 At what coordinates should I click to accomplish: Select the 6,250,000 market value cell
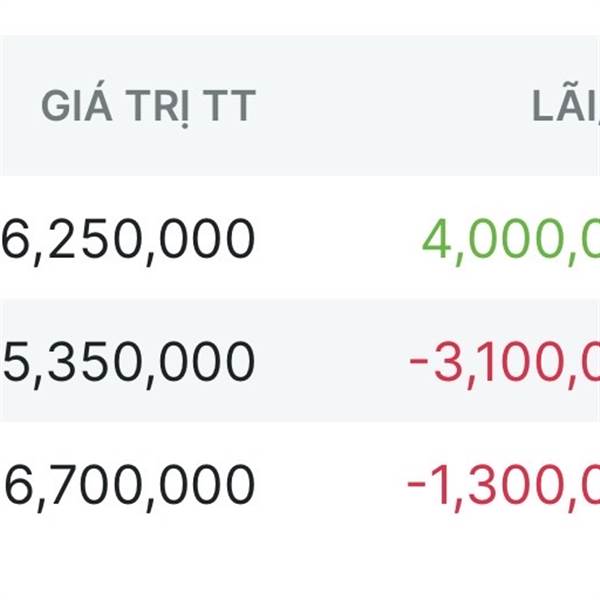[x=130, y=239]
